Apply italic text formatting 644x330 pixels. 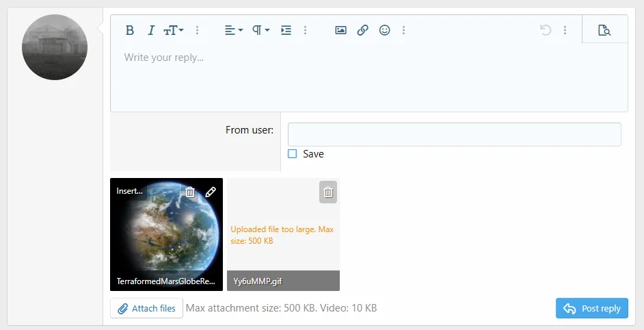coord(151,30)
